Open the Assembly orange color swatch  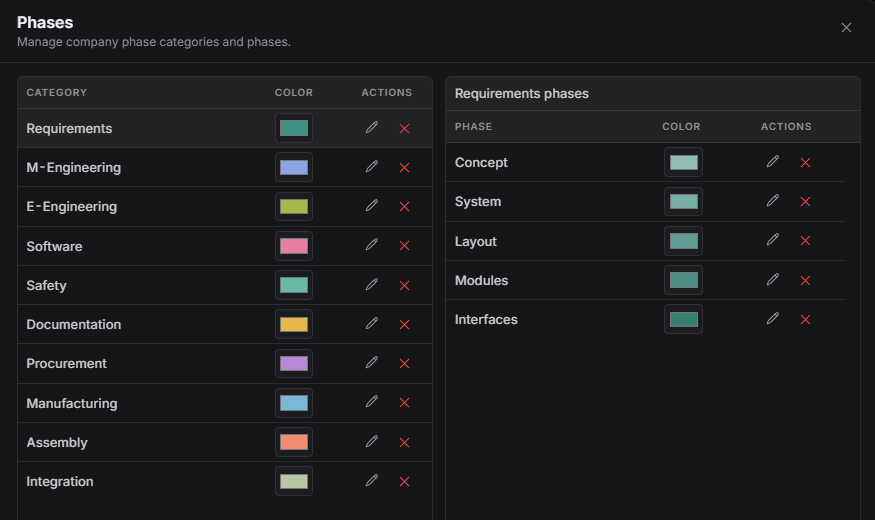point(294,442)
